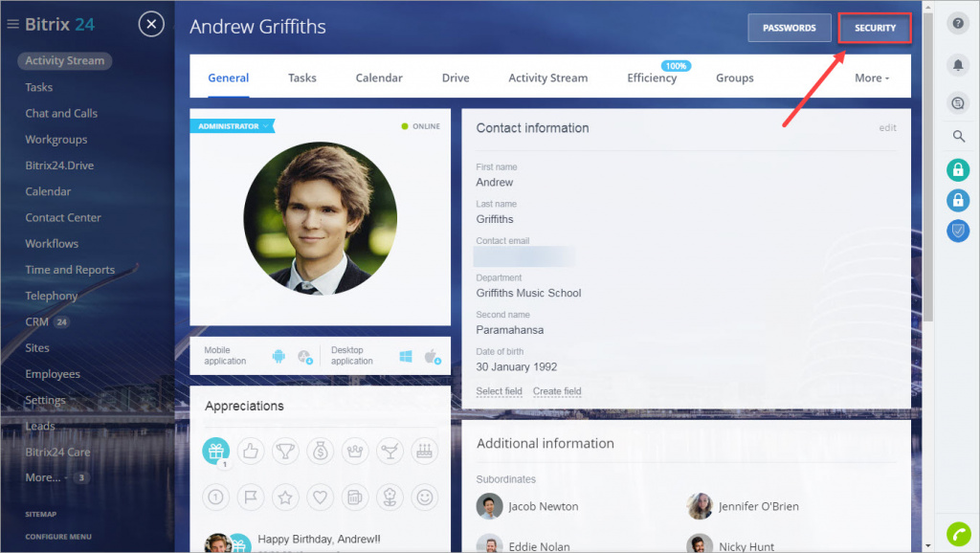Switch to the Tasks tab
The width and height of the screenshot is (980, 553).
(x=301, y=78)
